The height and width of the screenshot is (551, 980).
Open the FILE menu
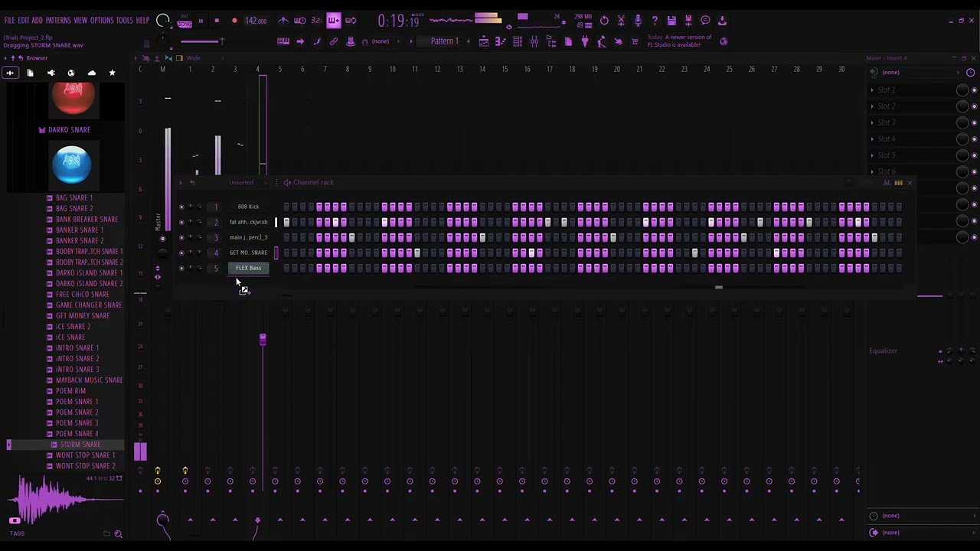tap(9, 21)
